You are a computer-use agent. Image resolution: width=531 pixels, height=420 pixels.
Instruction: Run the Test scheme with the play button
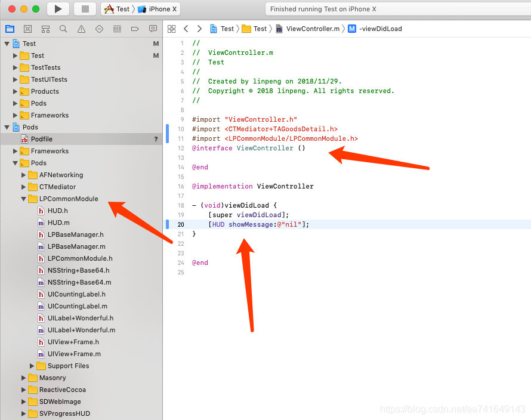58,9
